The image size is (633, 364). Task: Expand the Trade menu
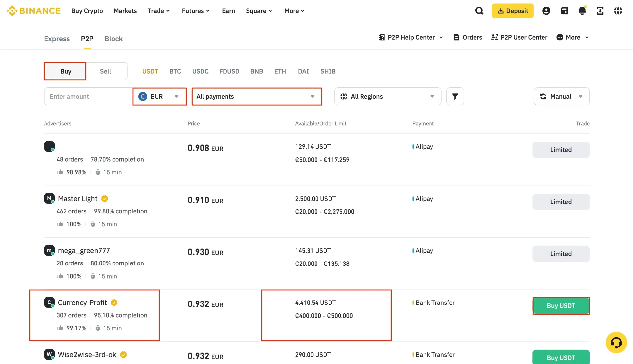coord(159,11)
